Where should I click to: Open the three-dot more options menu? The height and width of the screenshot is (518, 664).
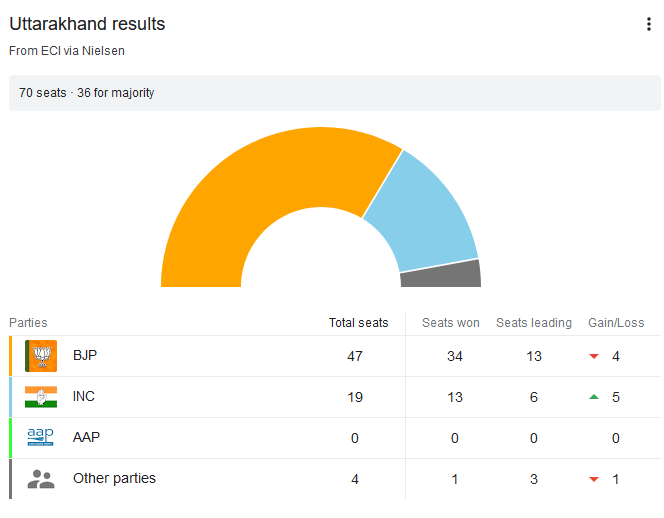pos(648,25)
